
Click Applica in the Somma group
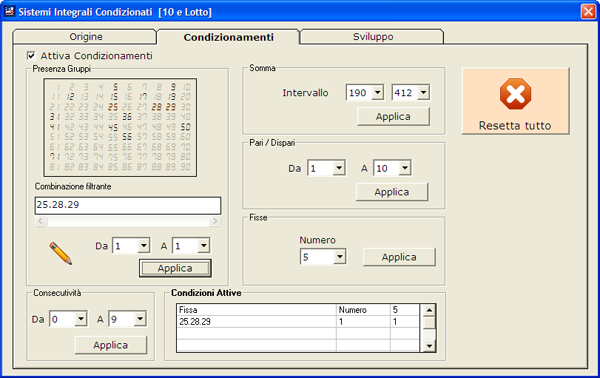(x=393, y=117)
